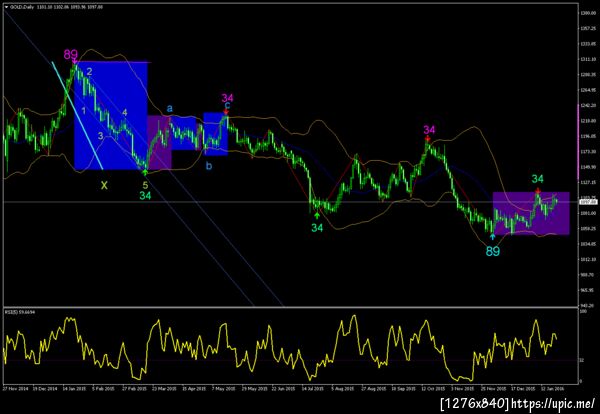600x414 pixels.
Task: Select the wave label 1 beside cyan trendline
Action: 84,111
